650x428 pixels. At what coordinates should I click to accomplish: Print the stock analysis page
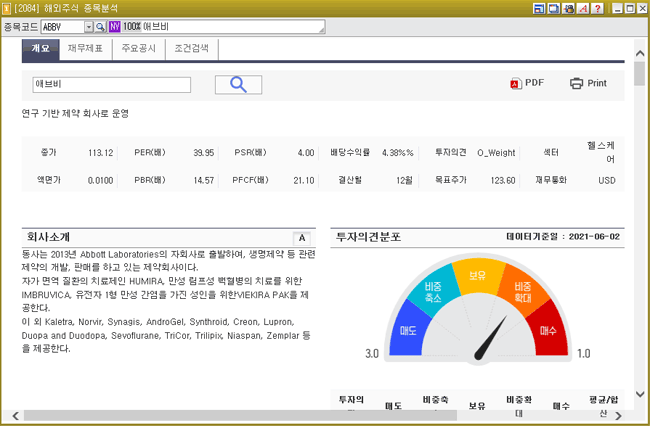[588, 83]
